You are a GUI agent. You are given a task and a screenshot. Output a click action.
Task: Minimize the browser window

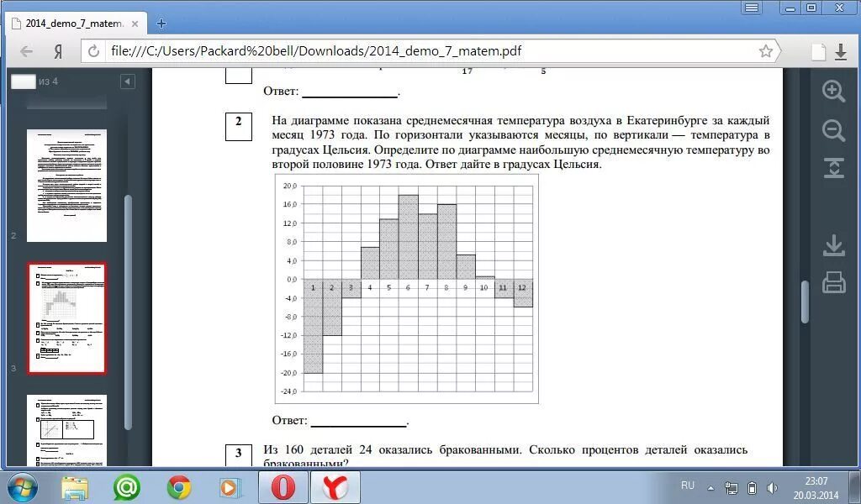790,8
